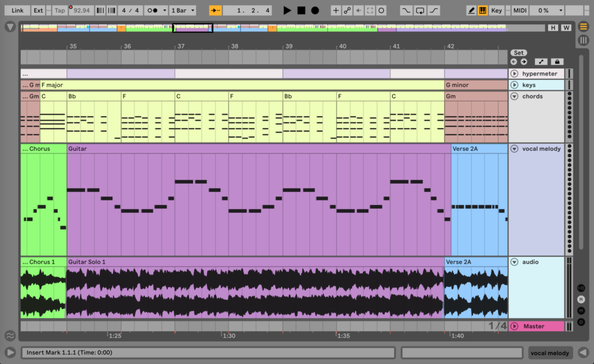Click the Set locator button
The image size is (594, 364).
point(519,53)
